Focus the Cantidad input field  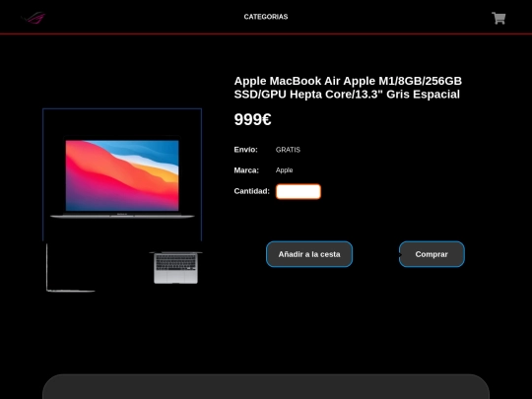(x=299, y=191)
